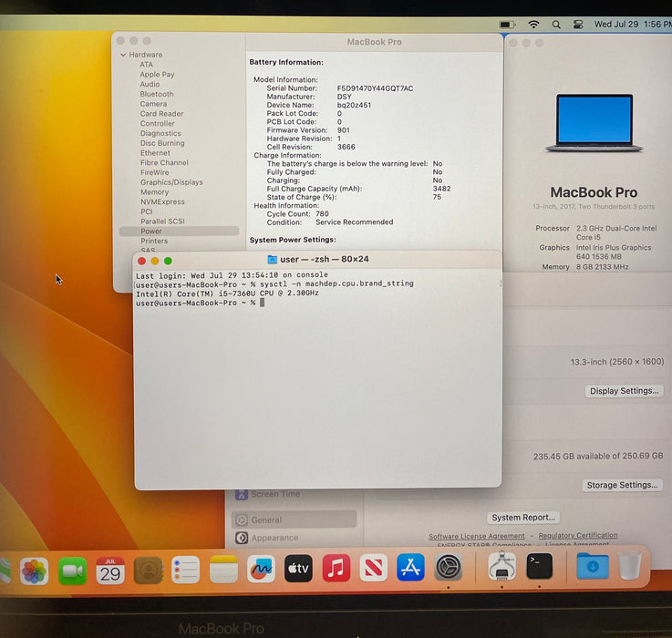
Task: Open the App Store from the Dock
Action: [410, 567]
